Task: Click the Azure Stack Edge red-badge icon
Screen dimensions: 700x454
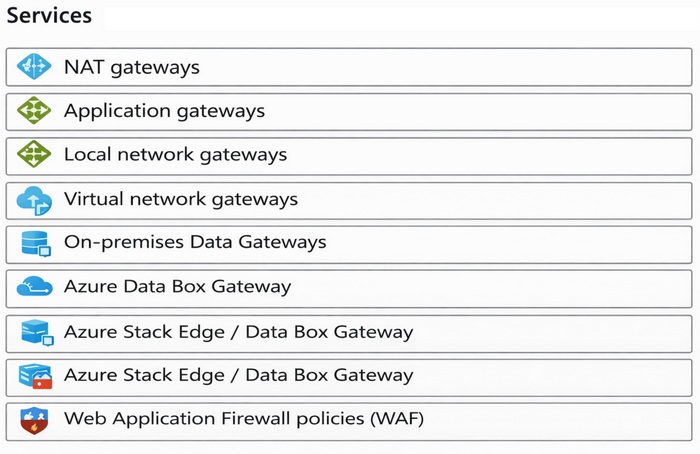Action: (35, 376)
